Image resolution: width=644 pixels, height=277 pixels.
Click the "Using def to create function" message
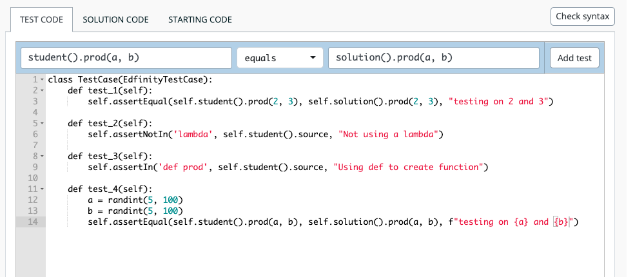[x=409, y=167]
